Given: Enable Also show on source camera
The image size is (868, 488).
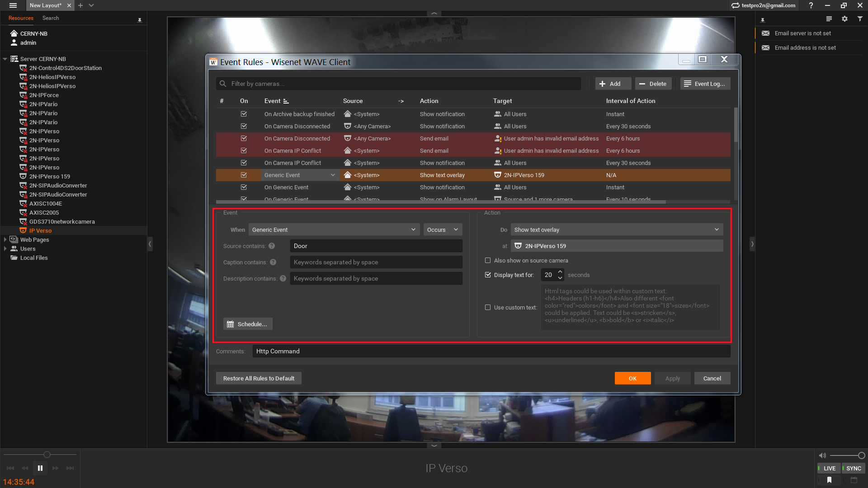Looking at the screenshot, I should [488, 261].
